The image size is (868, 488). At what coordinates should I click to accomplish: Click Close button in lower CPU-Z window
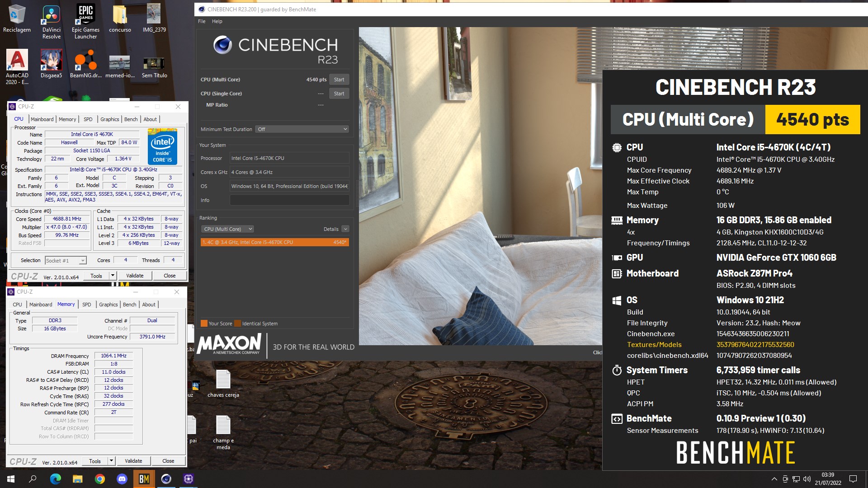click(168, 461)
